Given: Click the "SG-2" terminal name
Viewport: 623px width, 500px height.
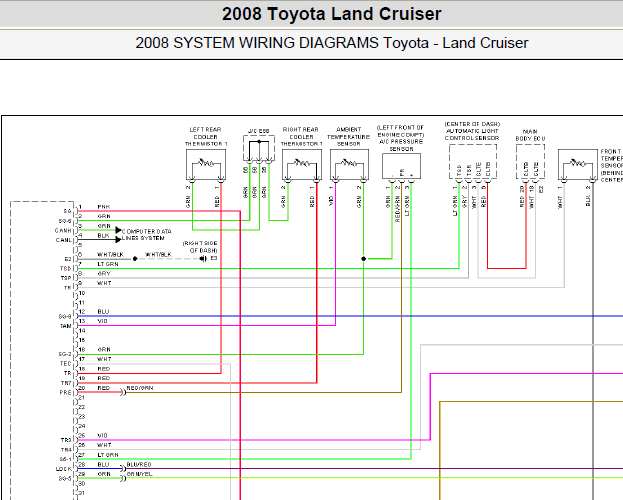Looking at the screenshot, I should click(x=65, y=354).
